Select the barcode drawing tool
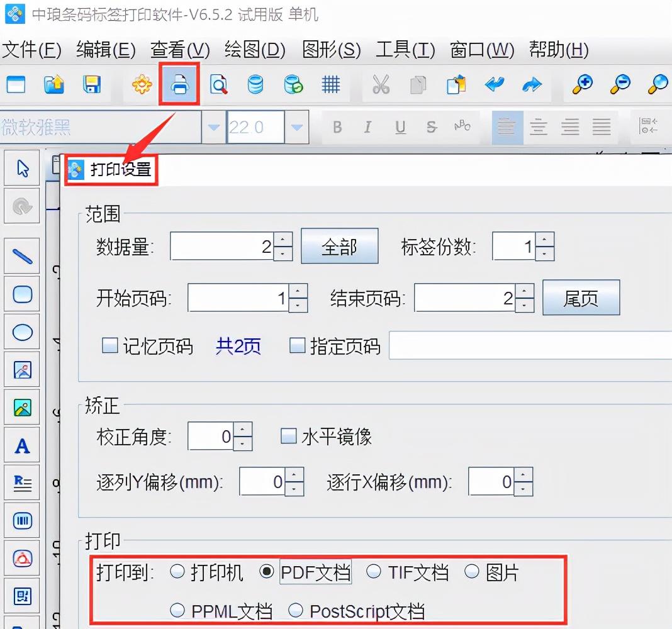The height and width of the screenshot is (629, 672). point(22,521)
